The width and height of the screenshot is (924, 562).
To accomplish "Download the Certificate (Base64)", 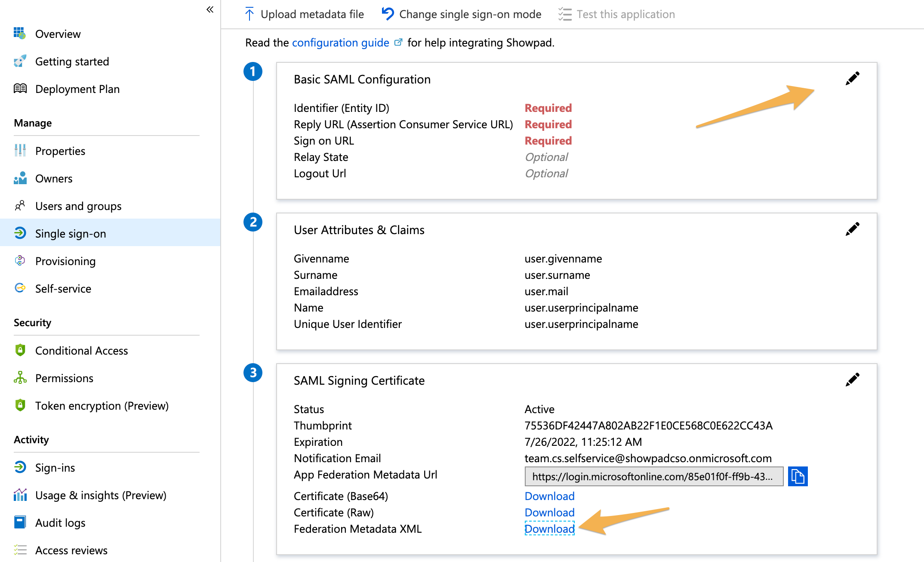I will pyautogui.click(x=549, y=496).
